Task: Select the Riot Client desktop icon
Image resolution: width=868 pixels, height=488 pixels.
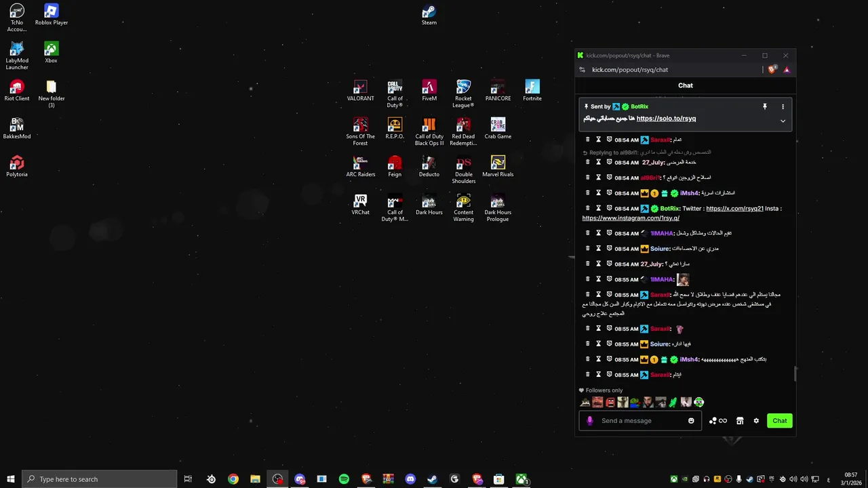Action: pos(17,91)
